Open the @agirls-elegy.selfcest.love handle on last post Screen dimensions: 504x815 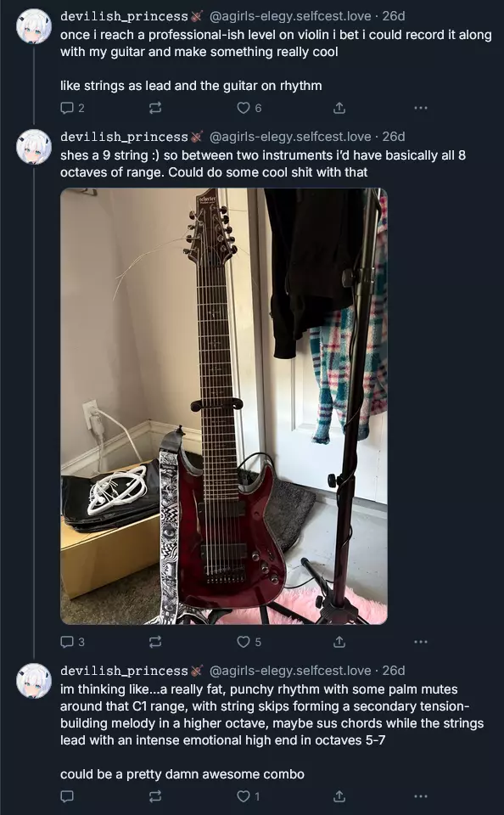click(x=290, y=671)
